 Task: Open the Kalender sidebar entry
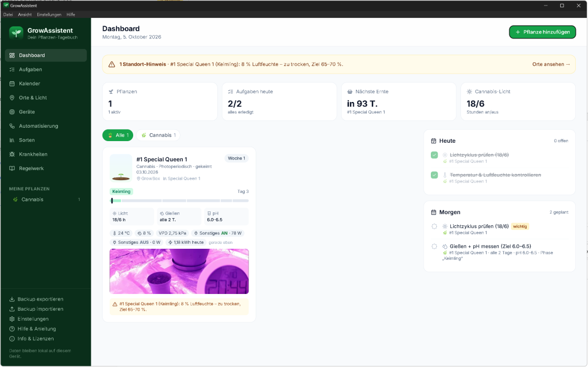point(46,84)
